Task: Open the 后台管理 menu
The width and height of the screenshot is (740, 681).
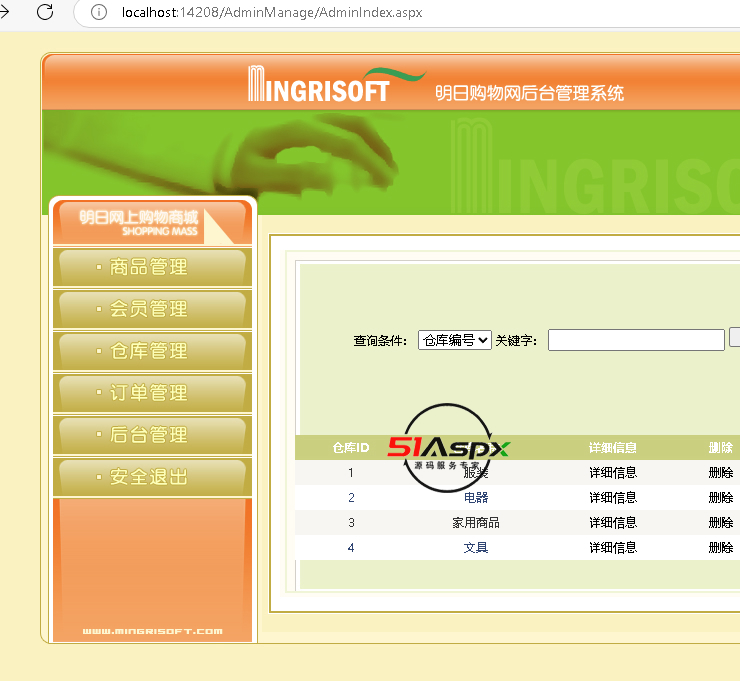Action: coord(152,435)
